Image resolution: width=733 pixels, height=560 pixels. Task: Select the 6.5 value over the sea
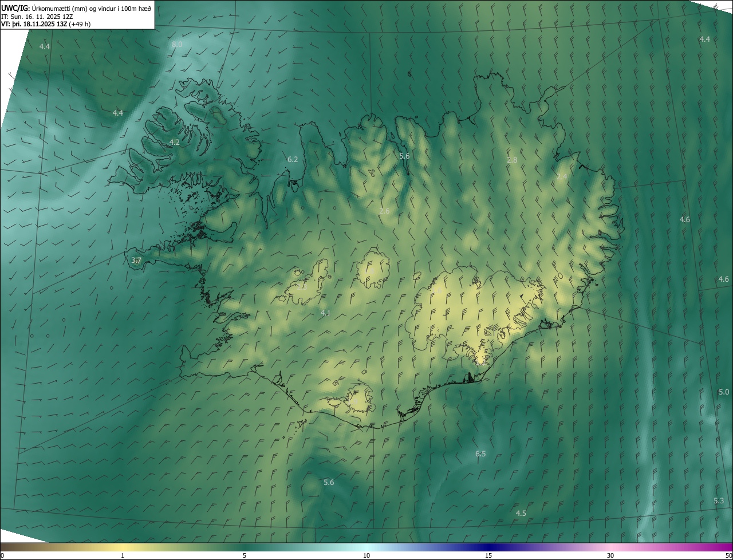(480, 453)
